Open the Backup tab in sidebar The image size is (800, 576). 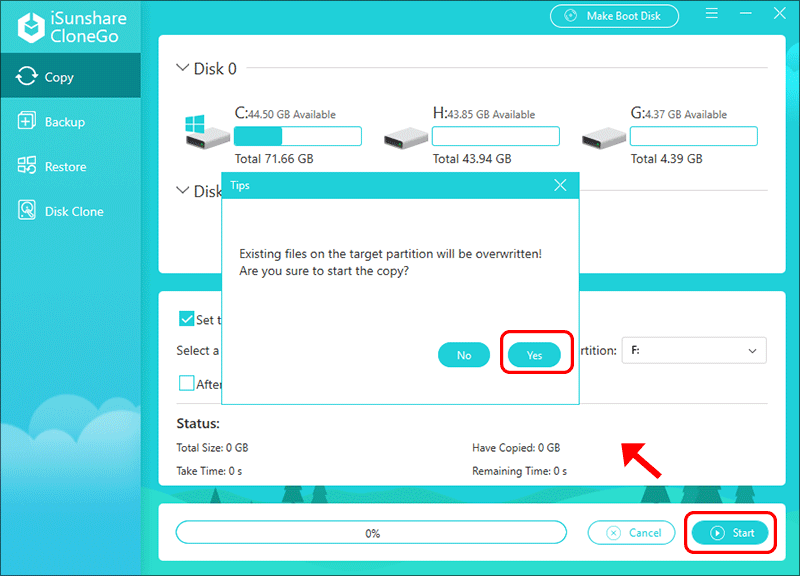pyautogui.click(x=70, y=122)
